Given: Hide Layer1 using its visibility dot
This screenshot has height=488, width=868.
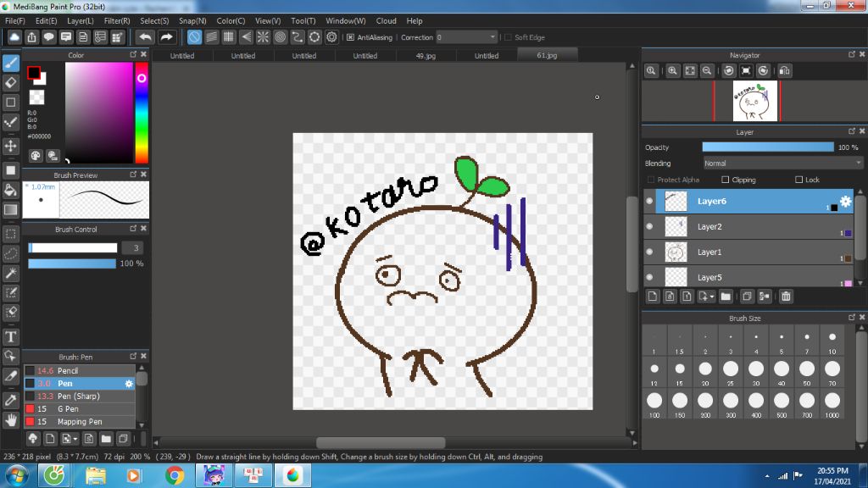Looking at the screenshot, I should click(649, 252).
